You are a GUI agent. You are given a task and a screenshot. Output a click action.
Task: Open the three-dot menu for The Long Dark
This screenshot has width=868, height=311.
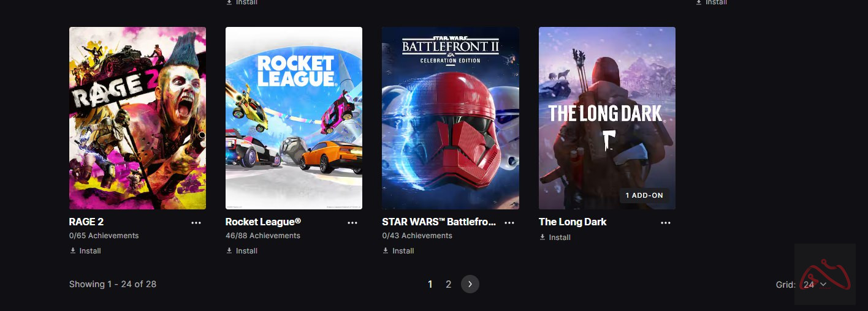[666, 223]
